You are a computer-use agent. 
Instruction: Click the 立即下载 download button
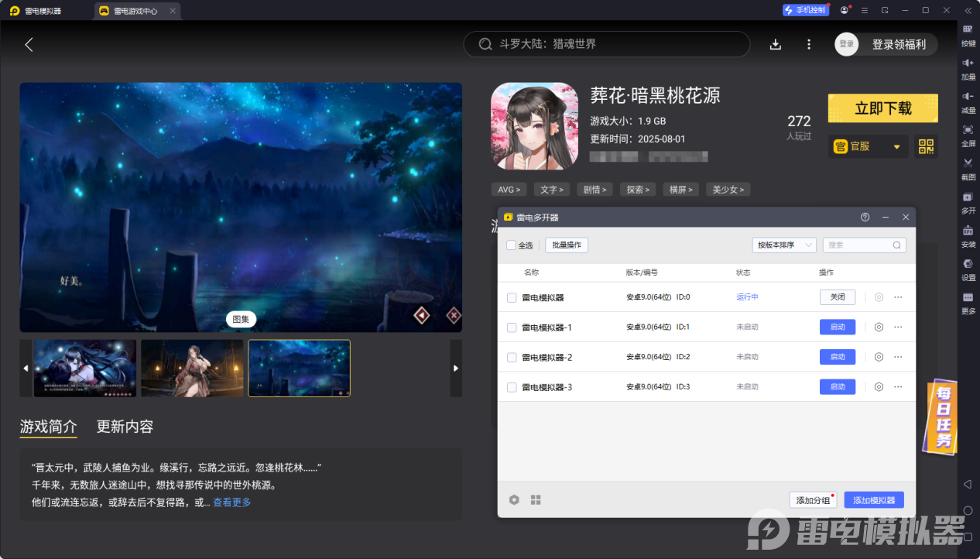coord(883,108)
